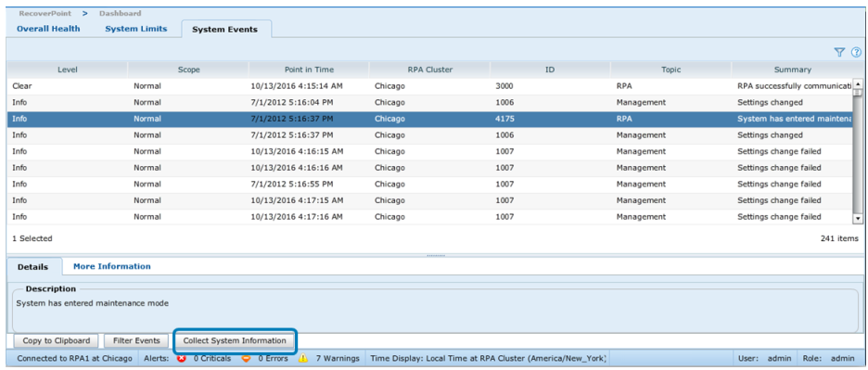
Task: Select event dated 7/1/2012 5:16:04 PM
Action: (x=429, y=103)
